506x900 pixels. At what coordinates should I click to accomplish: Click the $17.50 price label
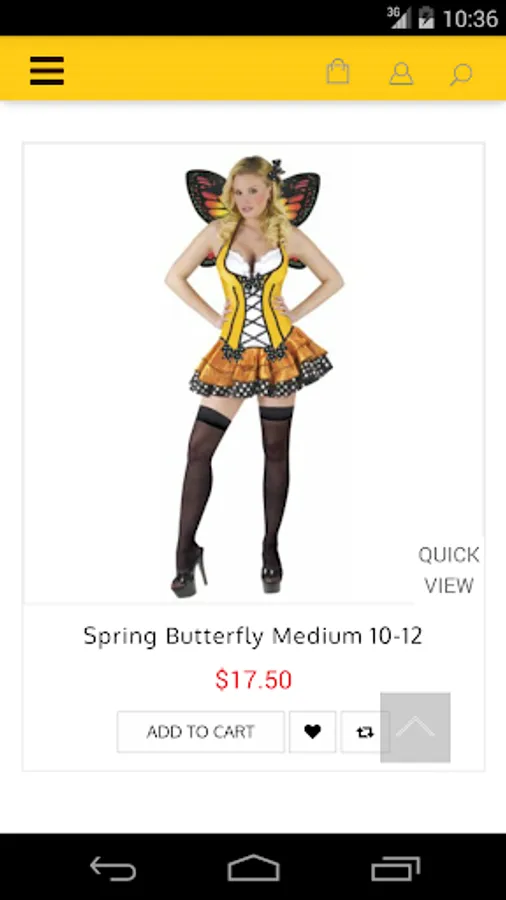click(x=254, y=680)
